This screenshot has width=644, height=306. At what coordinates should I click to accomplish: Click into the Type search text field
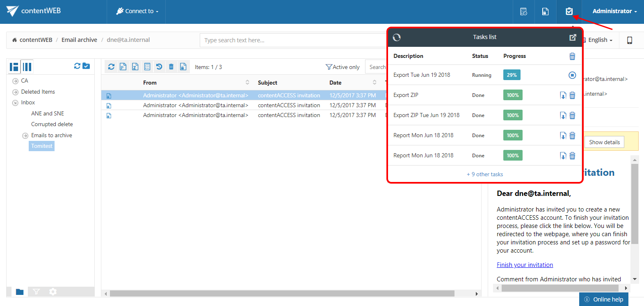click(293, 40)
